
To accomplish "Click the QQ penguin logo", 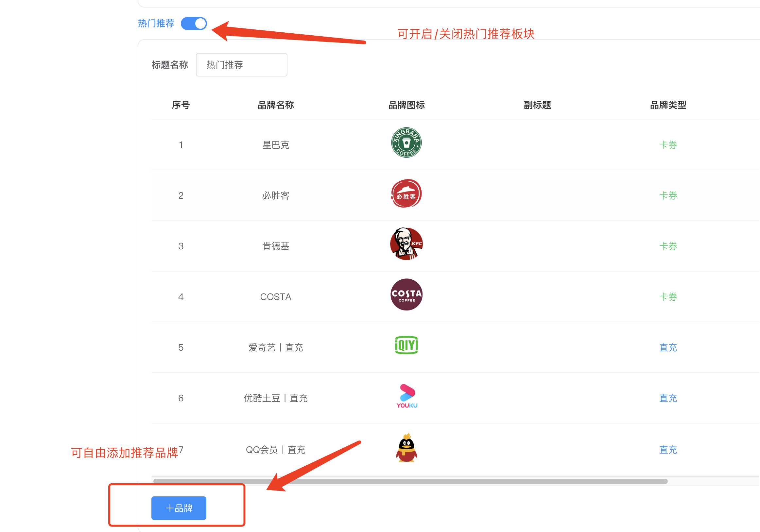I will pyautogui.click(x=406, y=447).
